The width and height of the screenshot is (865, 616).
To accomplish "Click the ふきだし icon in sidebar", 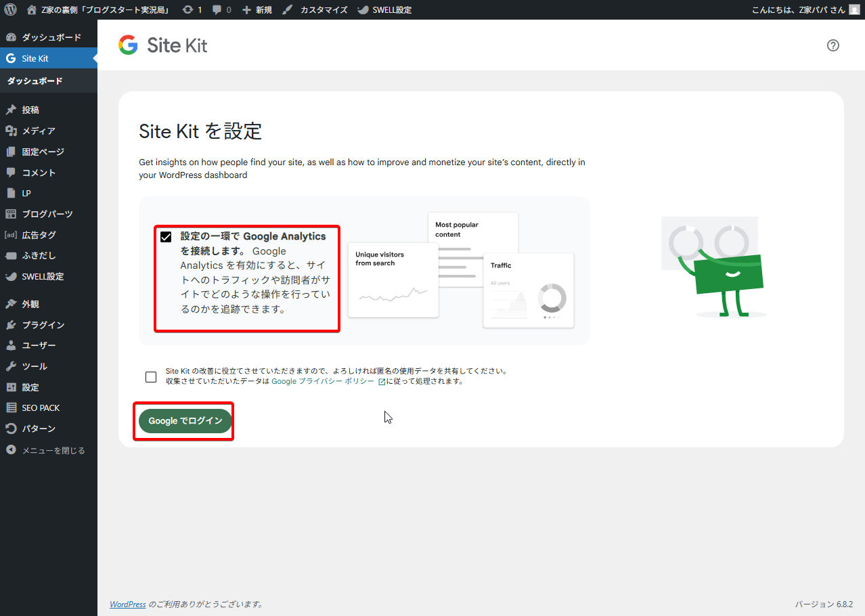I will pyautogui.click(x=11, y=256).
